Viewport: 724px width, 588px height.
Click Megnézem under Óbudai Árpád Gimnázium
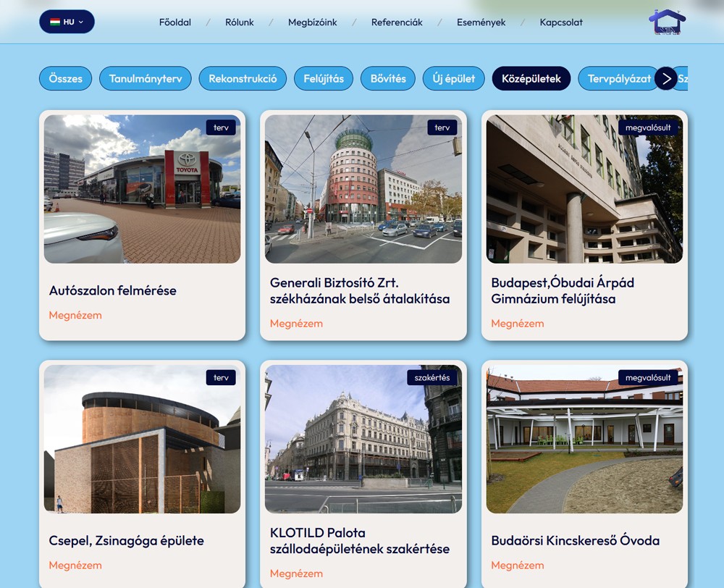click(x=518, y=324)
